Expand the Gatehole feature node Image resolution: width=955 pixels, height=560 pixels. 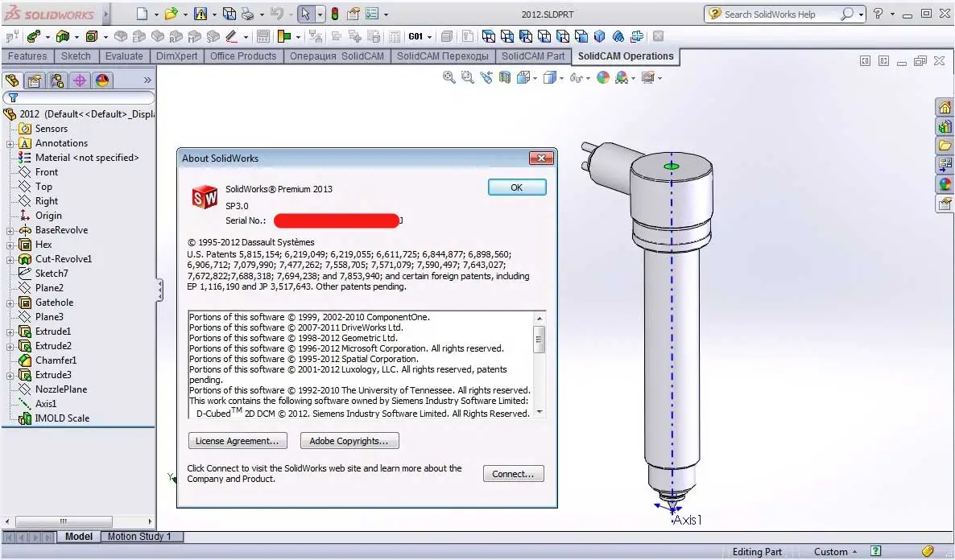[10, 303]
